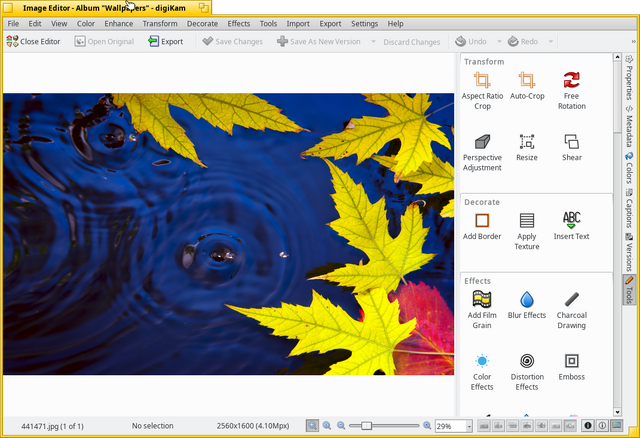Open the Distortion Effects tool
640x438 pixels.
coord(527,372)
